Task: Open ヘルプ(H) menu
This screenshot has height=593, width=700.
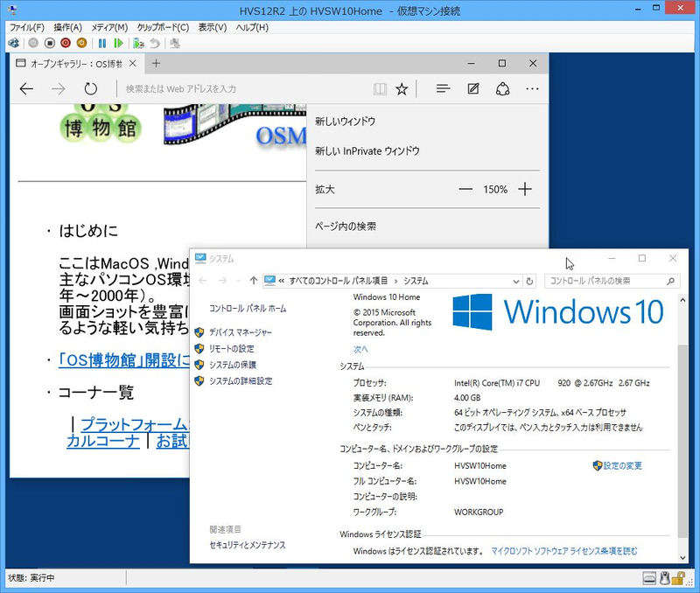Action: pos(252,27)
